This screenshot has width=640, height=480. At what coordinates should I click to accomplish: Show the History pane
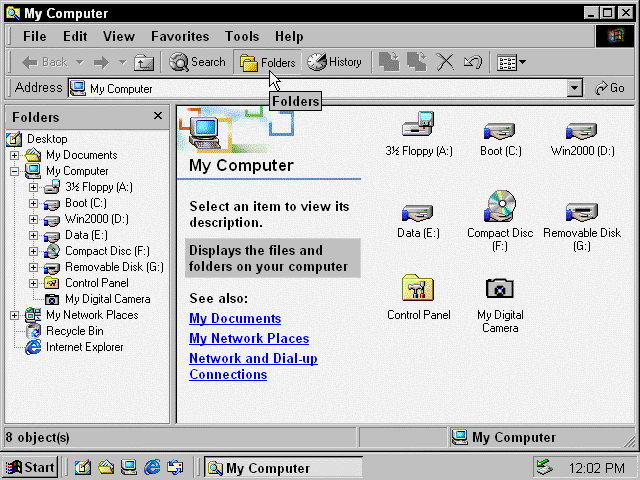coord(335,62)
